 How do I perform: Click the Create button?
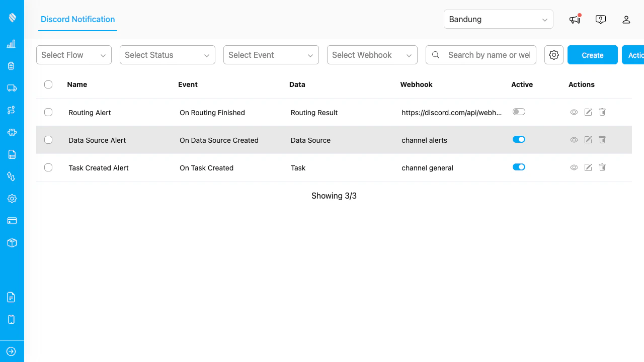pos(592,55)
